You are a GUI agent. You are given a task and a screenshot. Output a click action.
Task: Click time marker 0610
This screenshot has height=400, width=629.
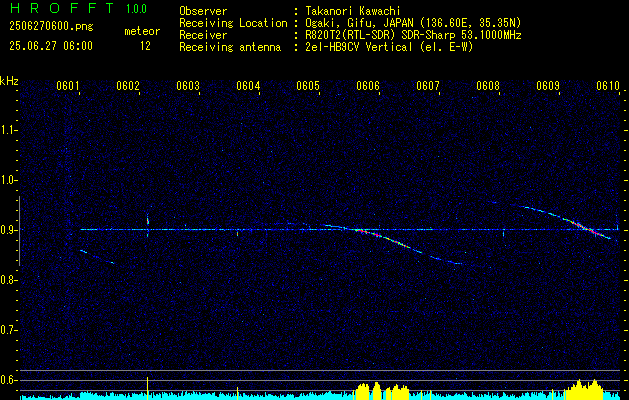click(608, 86)
